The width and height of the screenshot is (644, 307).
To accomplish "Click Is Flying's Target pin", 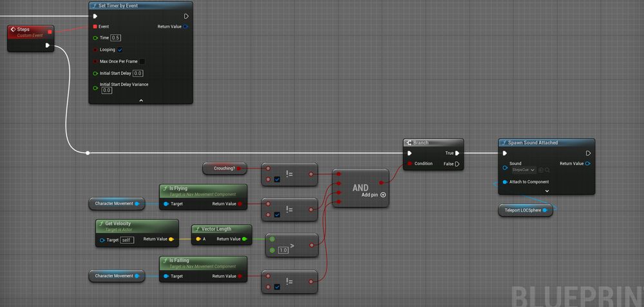I will tap(166, 204).
